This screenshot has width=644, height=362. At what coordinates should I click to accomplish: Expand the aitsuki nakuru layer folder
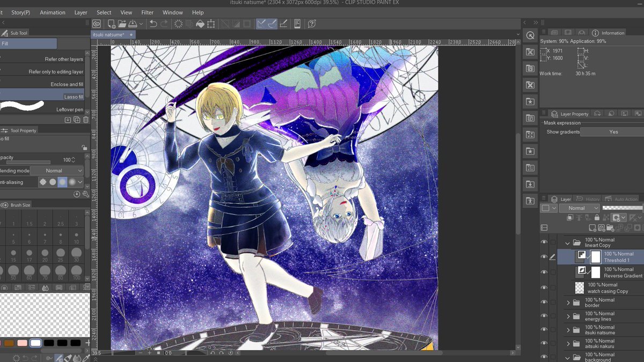568,343
